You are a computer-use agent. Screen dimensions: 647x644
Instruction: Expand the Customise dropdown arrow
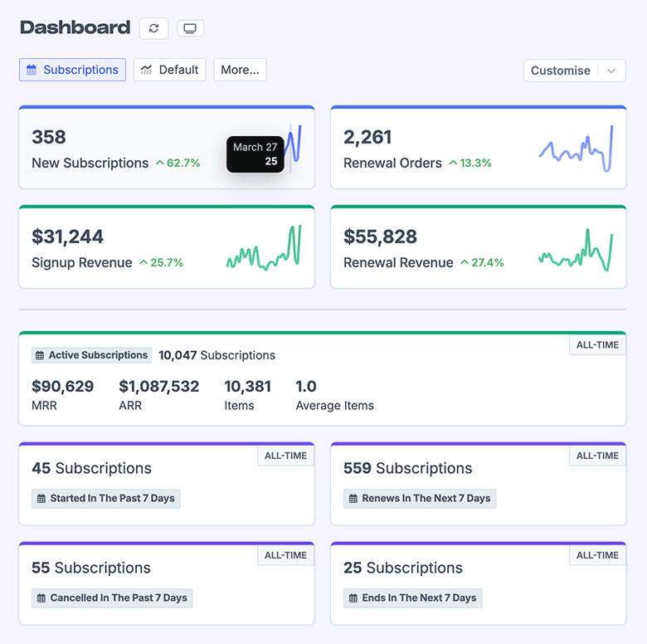pos(612,71)
